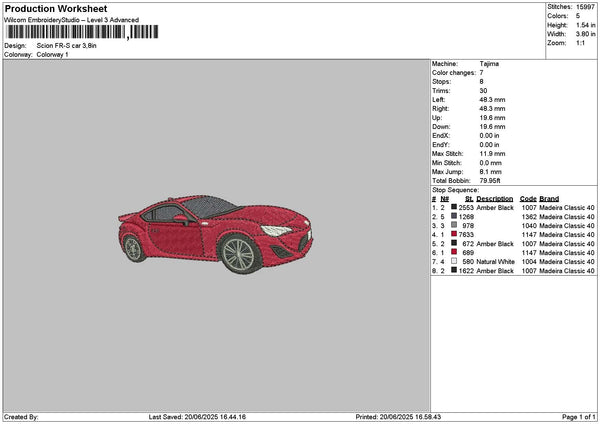
Task: Click the 'Created By:' footer label
Action: [21, 417]
